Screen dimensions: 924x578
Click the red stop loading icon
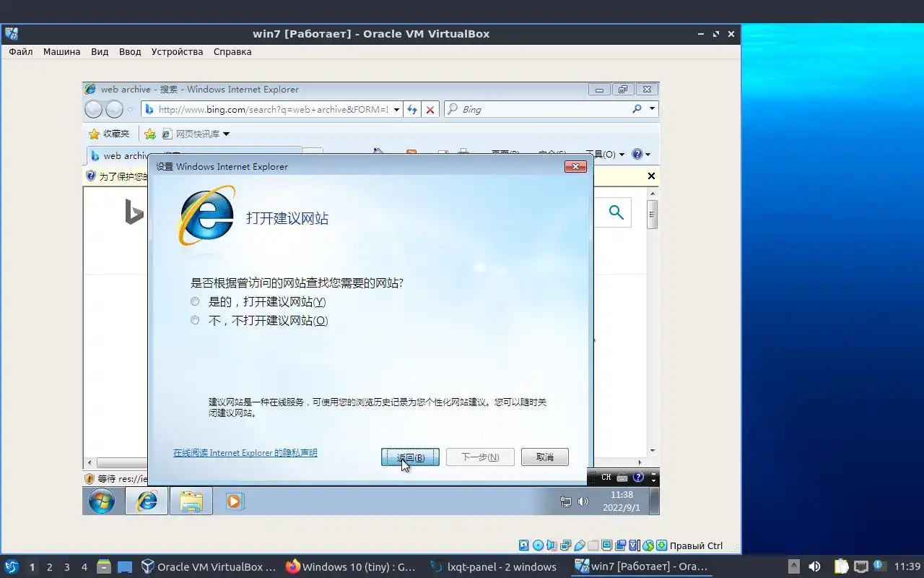click(x=430, y=109)
